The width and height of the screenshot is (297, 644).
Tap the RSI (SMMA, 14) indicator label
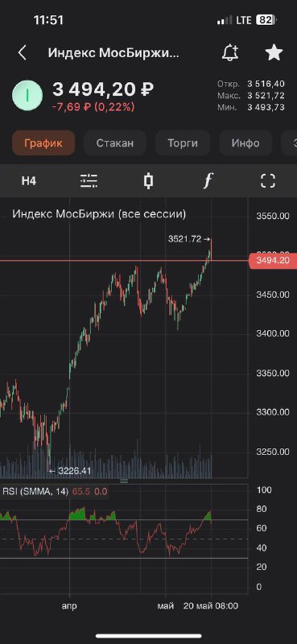(35, 492)
